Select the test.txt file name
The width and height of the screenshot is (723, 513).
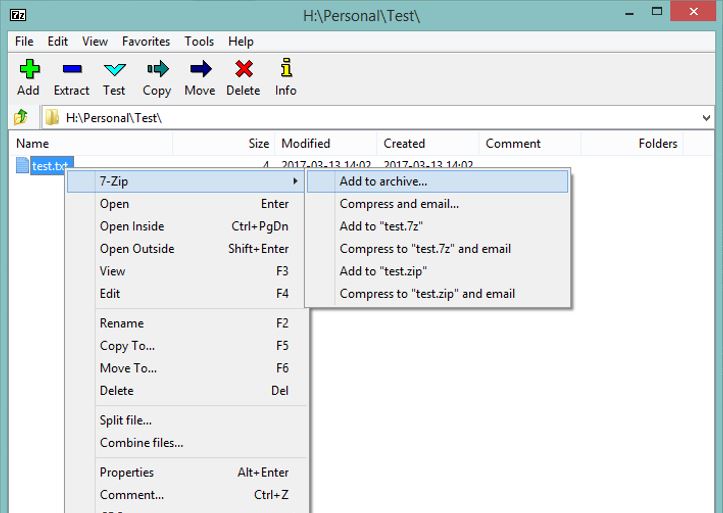click(52, 165)
